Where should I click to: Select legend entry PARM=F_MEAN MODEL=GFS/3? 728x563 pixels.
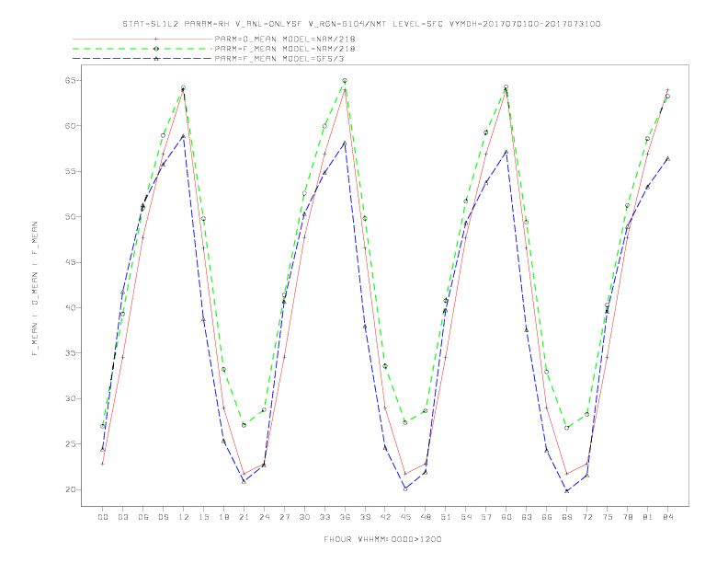point(279,59)
